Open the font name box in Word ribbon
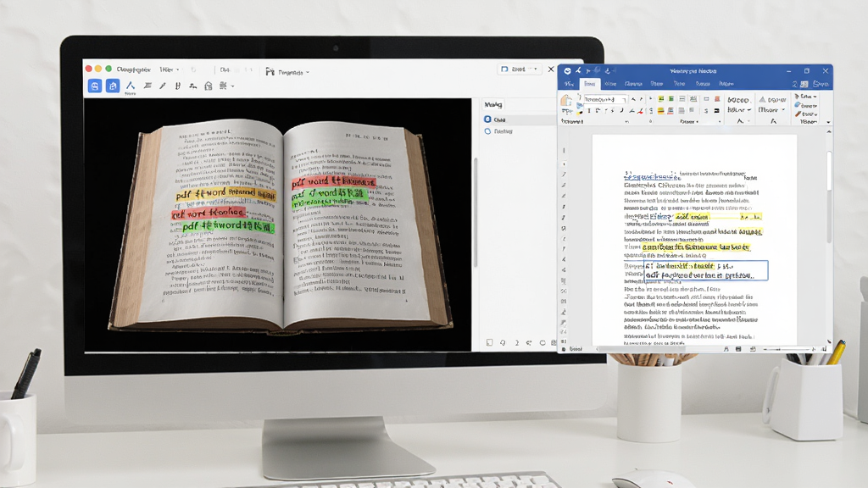868x488 pixels. coord(604,100)
